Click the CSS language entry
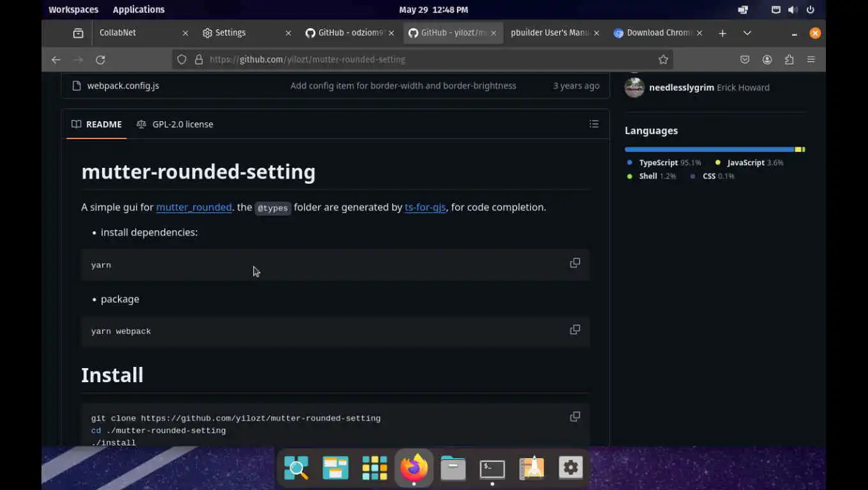Screen dimensions: 868x490 click(712, 176)
